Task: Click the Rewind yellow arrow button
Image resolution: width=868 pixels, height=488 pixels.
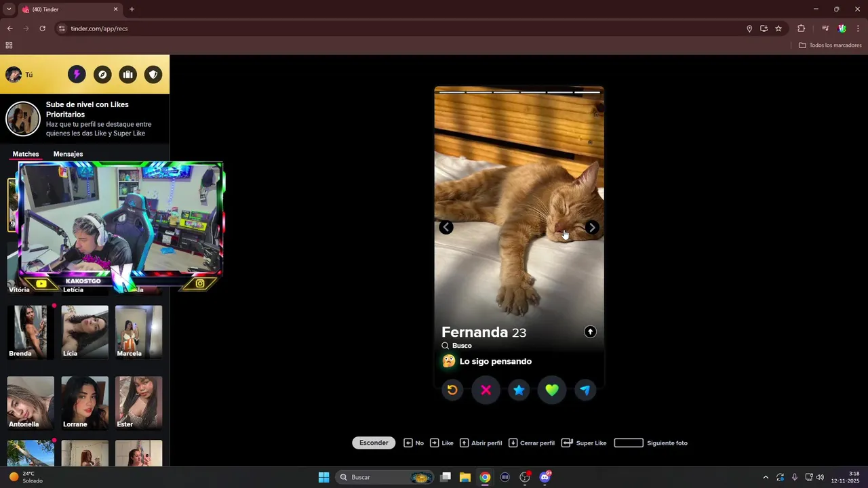Action: pos(452,390)
